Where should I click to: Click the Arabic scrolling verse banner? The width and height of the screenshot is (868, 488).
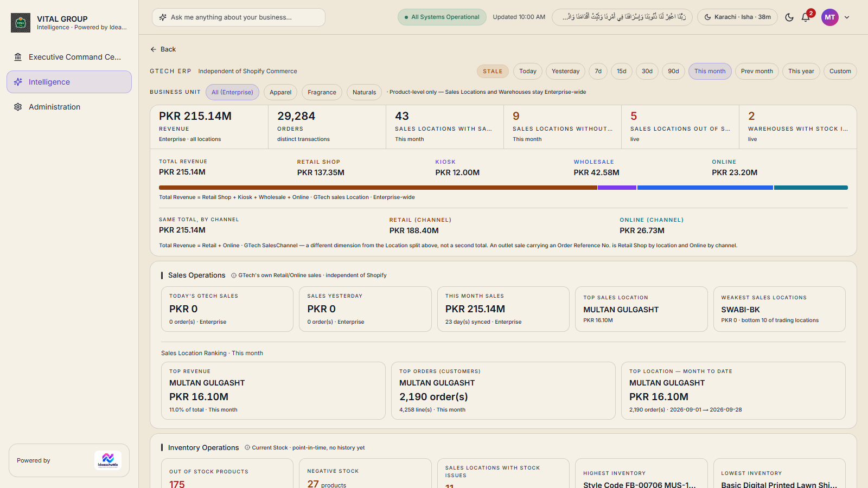tap(622, 17)
